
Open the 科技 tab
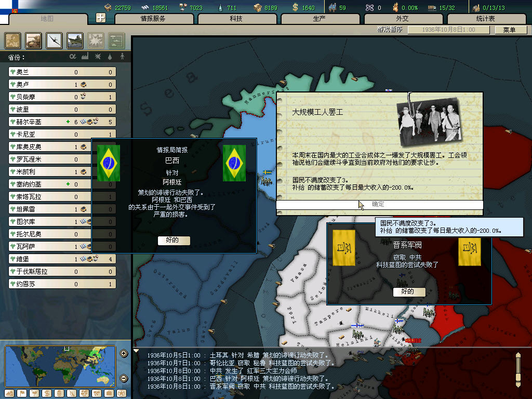point(236,19)
